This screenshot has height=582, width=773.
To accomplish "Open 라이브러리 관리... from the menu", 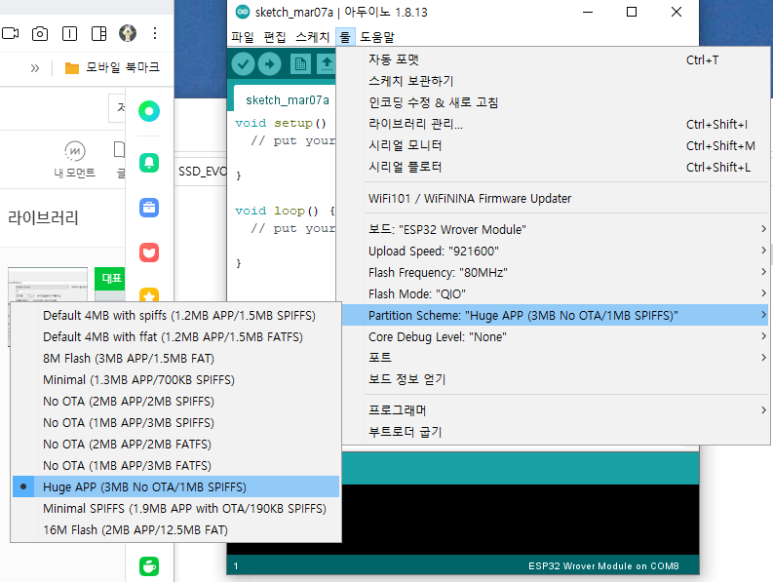I will [552, 124].
